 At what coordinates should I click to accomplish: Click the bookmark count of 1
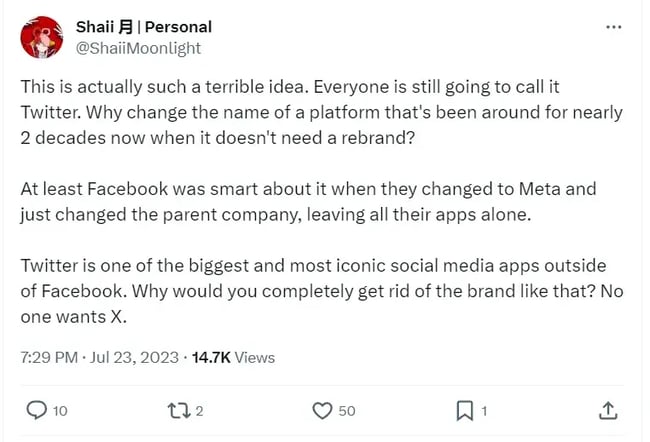484,411
